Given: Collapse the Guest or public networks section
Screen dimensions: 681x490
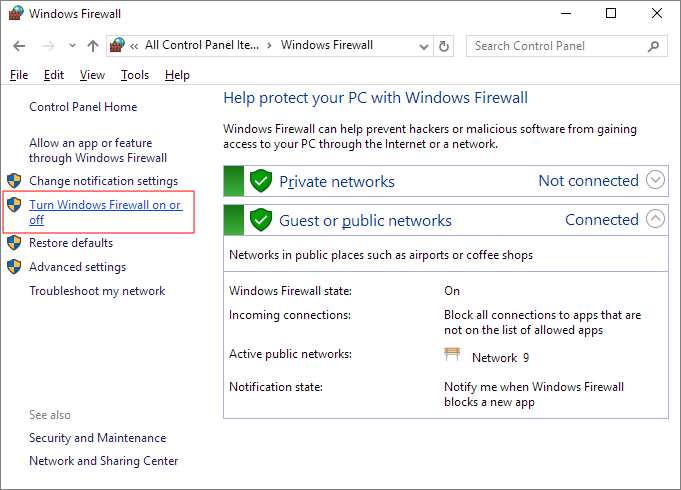Looking at the screenshot, I should point(655,219).
